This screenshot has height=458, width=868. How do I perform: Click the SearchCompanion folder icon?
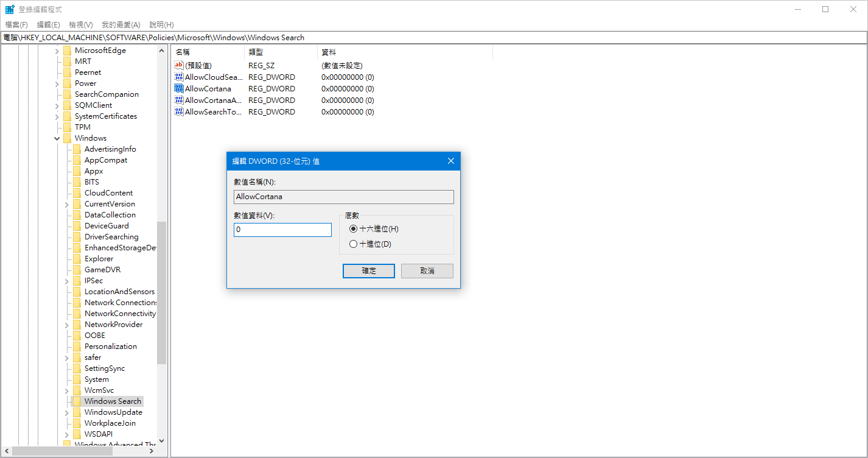pos(67,94)
